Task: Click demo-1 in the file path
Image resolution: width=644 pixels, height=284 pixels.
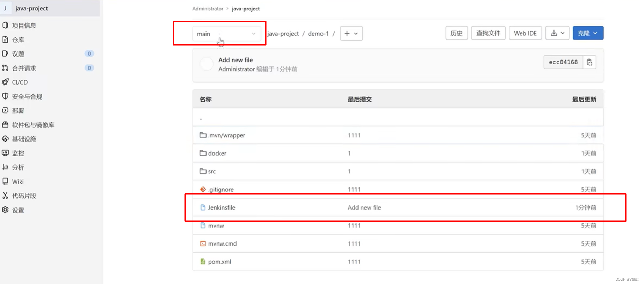Action: (318, 34)
